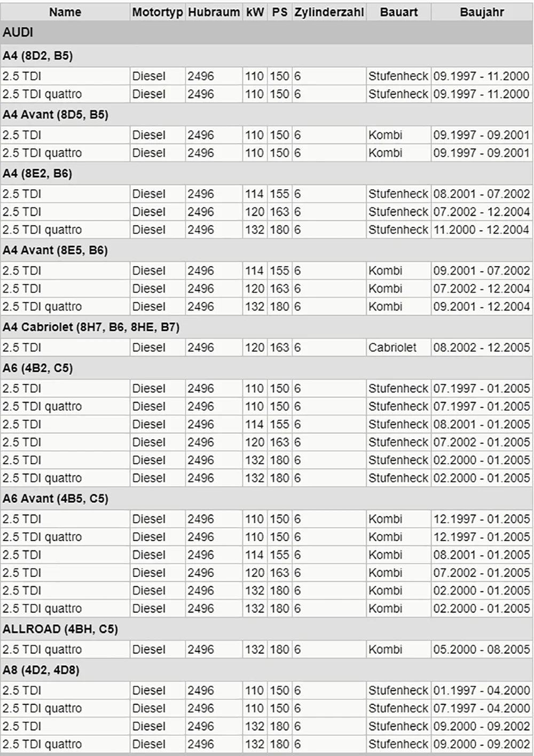The image size is (534, 756).
Task: Click the 08.2002 - 12.2005 date cell
Action: click(482, 347)
